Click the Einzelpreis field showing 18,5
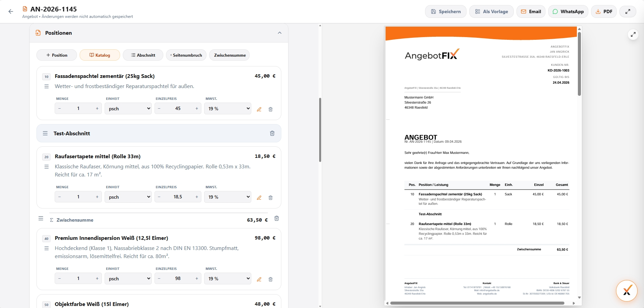 tap(178, 197)
